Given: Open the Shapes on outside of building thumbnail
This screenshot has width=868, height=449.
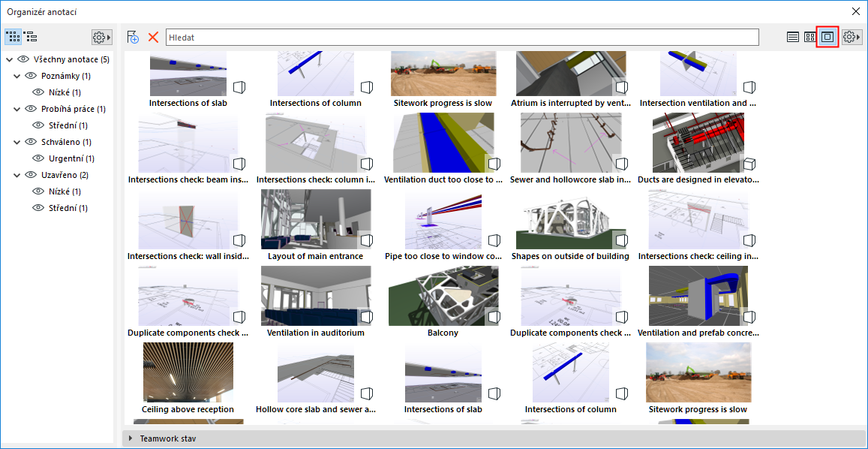Looking at the screenshot, I should coord(570,219).
